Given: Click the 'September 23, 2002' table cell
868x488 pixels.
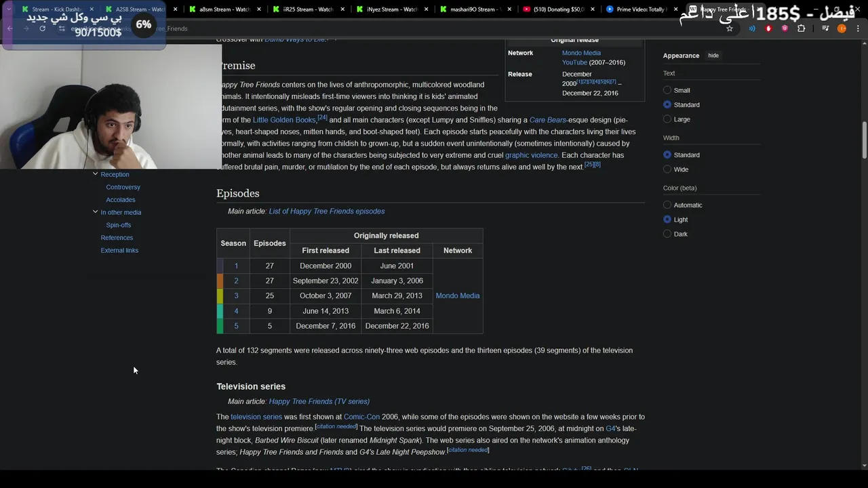Looking at the screenshot, I should 325,281.
